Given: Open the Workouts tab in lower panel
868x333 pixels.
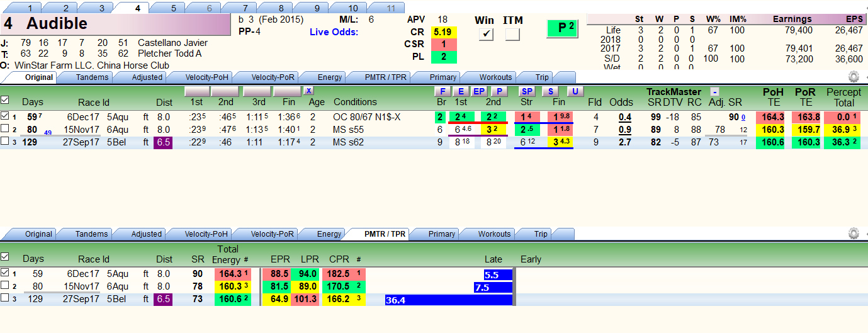Looking at the screenshot, I should 495,234.
